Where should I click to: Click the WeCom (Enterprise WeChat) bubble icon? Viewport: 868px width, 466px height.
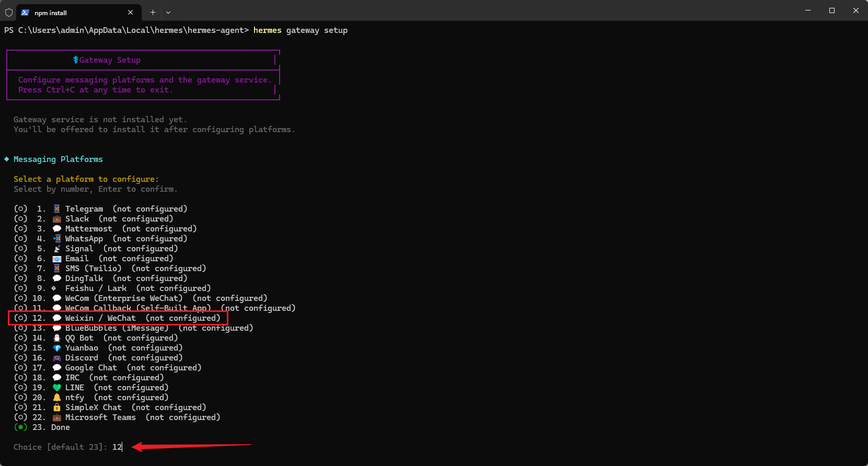pos(57,298)
